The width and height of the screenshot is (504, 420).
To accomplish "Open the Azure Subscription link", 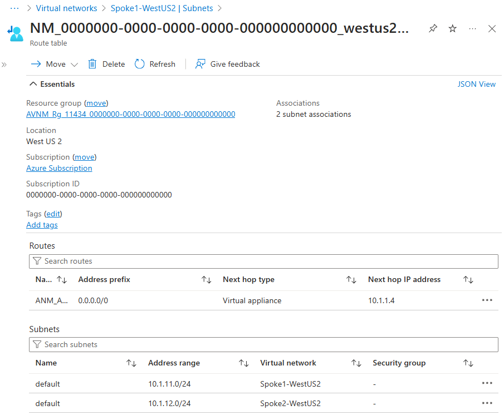I will [59, 168].
